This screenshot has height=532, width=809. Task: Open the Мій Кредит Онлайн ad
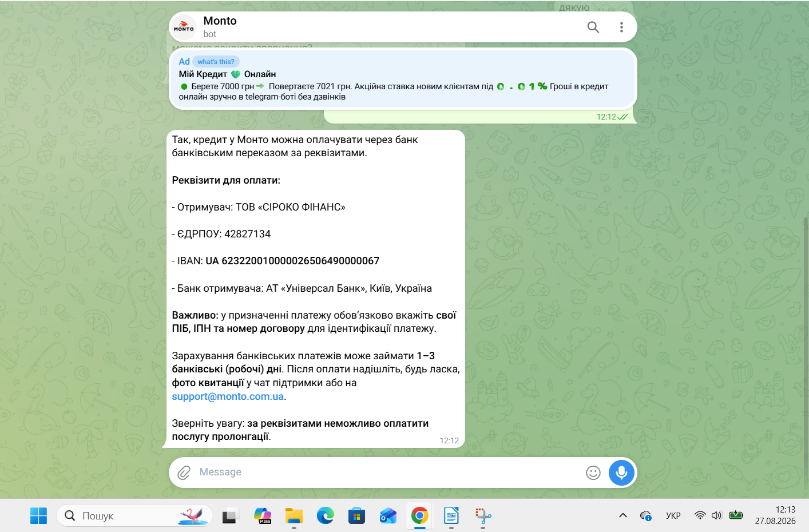(403, 79)
